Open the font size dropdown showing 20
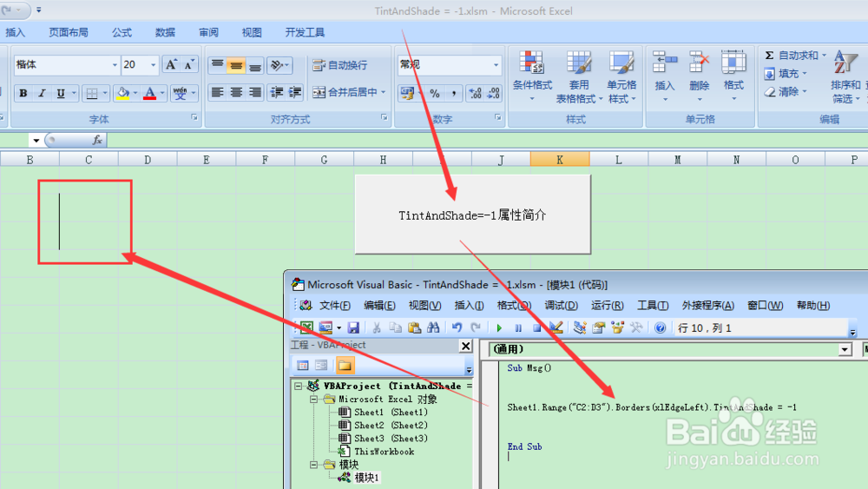The height and width of the screenshot is (489, 868). (154, 65)
